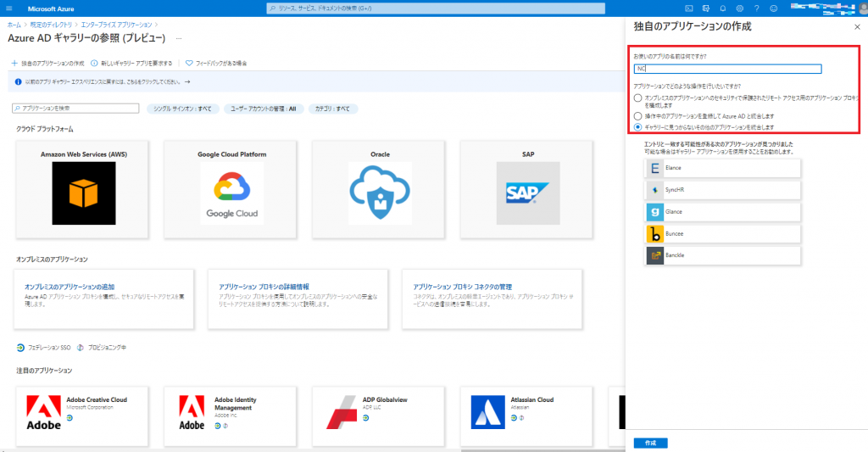
Task: Open the user account management filter
Action: (x=264, y=109)
